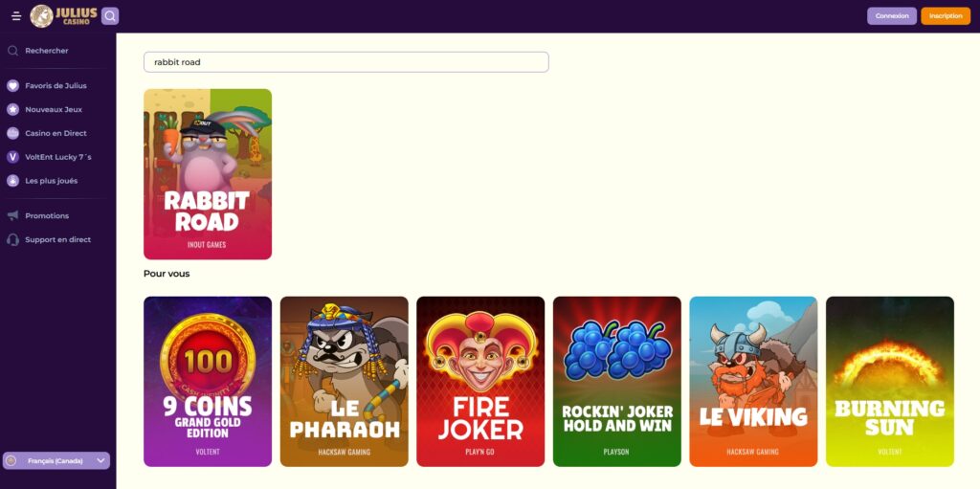Viewport: 980px width, 489px height.
Task: Select the Nouveaux Jeux star icon
Action: 12,109
